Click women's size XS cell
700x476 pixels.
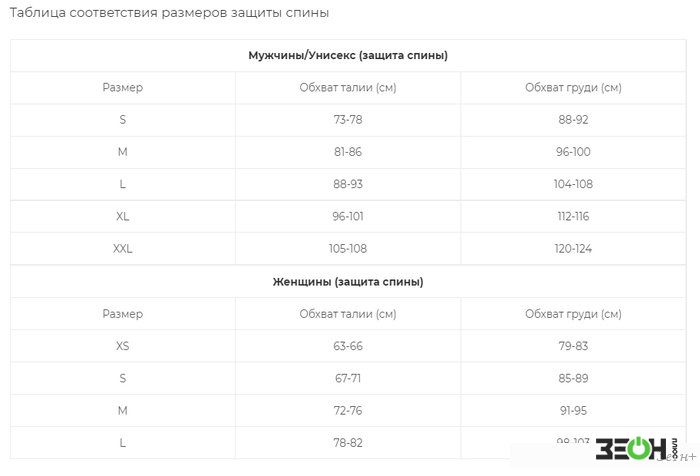pos(123,346)
